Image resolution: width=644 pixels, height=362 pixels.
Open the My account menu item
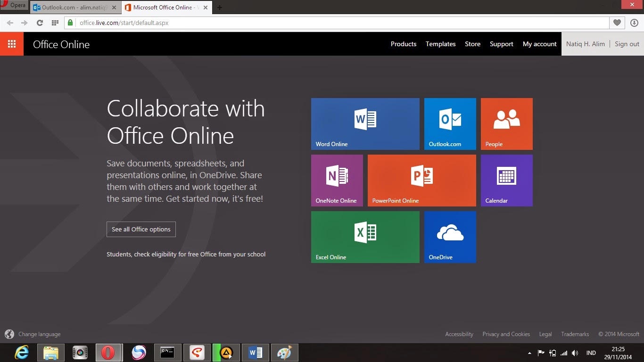tap(540, 44)
